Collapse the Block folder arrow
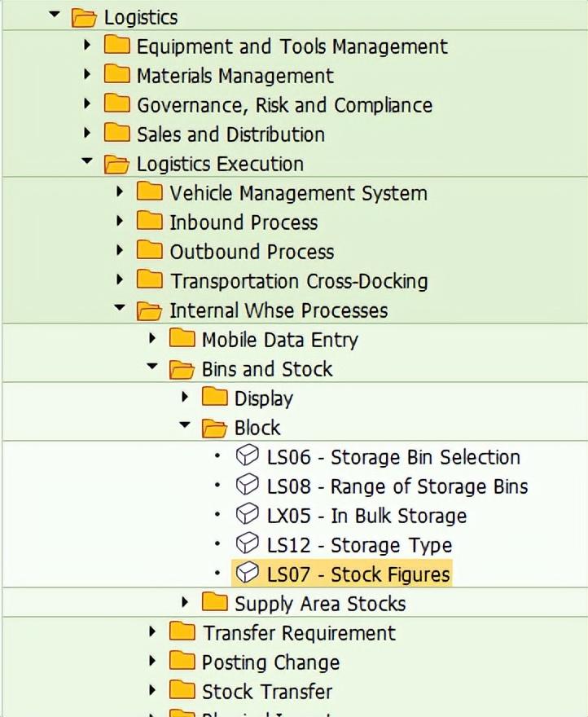 coord(185,426)
